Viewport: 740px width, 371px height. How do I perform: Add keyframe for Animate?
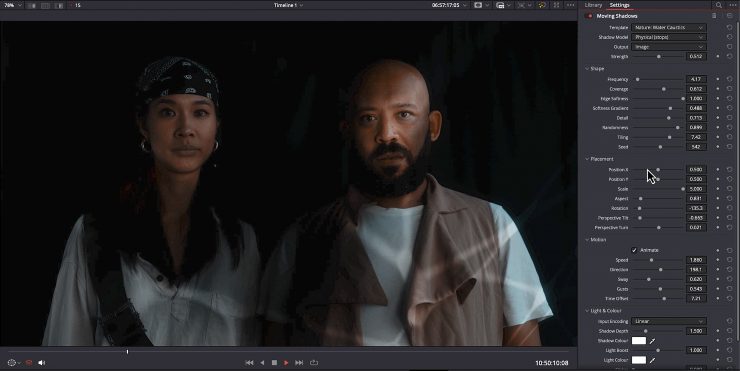pyautogui.click(x=718, y=250)
